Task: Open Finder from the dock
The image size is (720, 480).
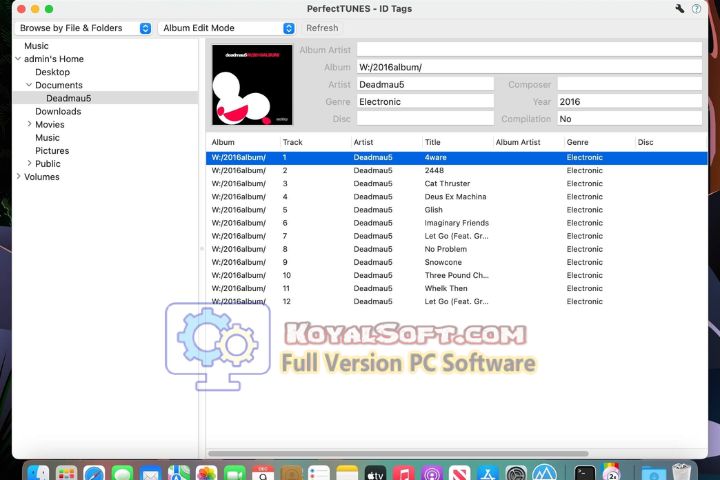Action: pos(38,473)
